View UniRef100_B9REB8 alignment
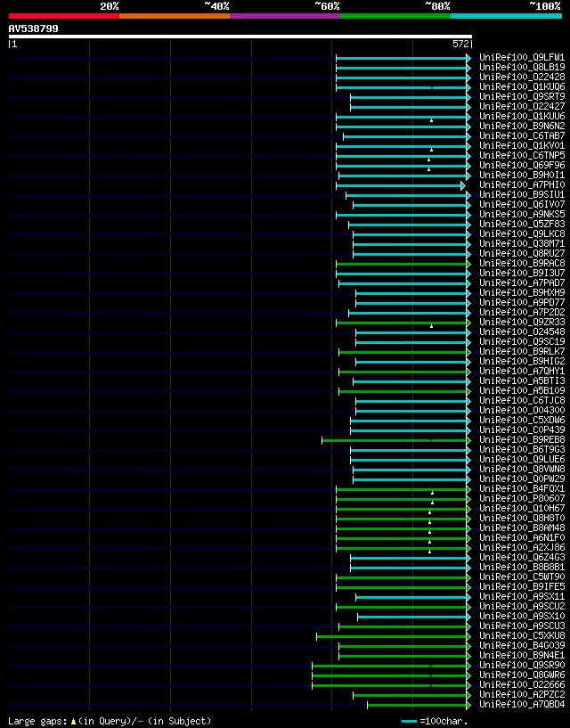Image resolution: width=570 pixels, height=728 pixels. [522, 439]
